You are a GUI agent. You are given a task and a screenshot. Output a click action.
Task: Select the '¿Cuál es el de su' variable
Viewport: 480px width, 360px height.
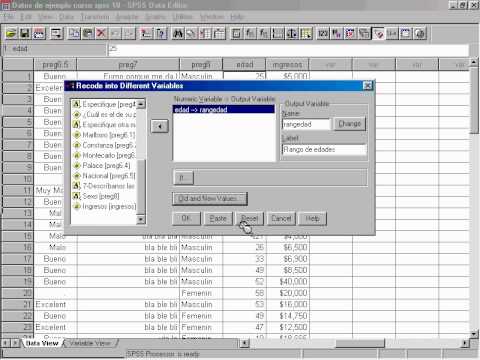[104, 114]
